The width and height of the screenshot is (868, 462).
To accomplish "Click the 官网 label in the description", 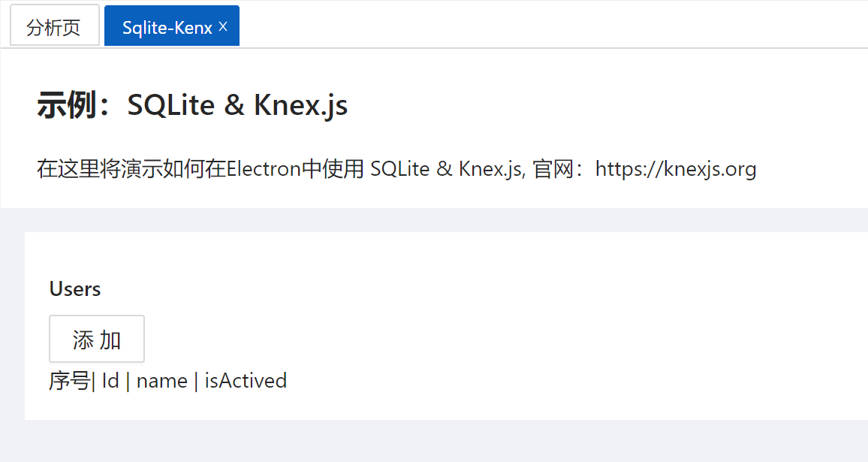I will [552, 169].
